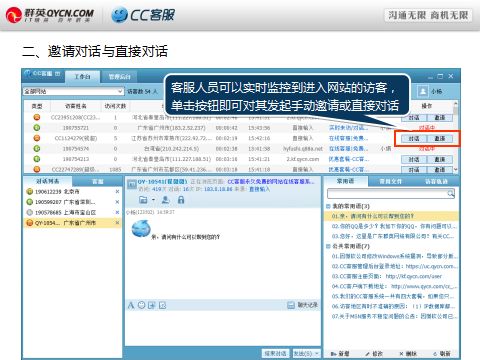The width and height of the screenshot is (480, 360).
Task: Open the 发送(S) send options dropdown arrow
Action: (317, 353)
